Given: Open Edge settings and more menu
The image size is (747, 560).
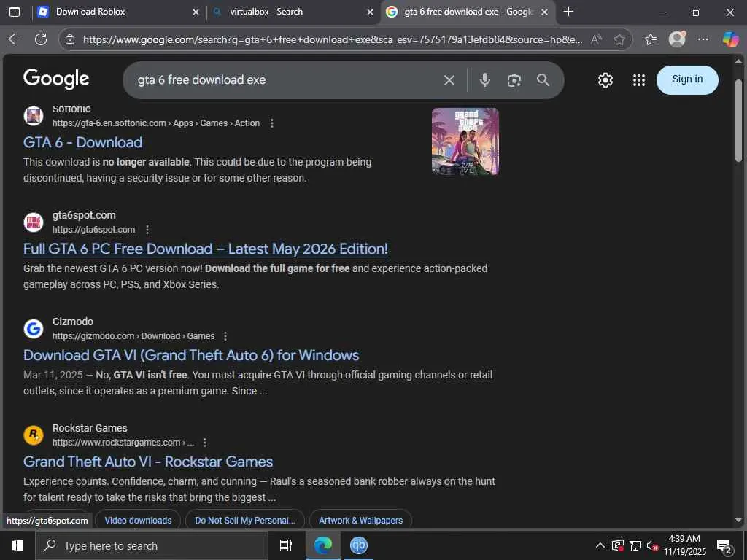Looking at the screenshot, I should click(x=703, y=39).
